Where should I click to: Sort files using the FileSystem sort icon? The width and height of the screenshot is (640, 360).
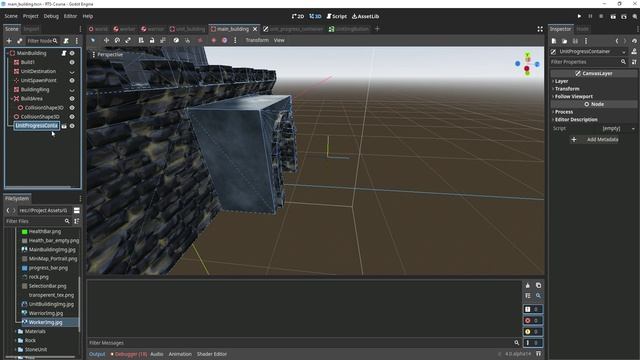click(x=76, y=221)
